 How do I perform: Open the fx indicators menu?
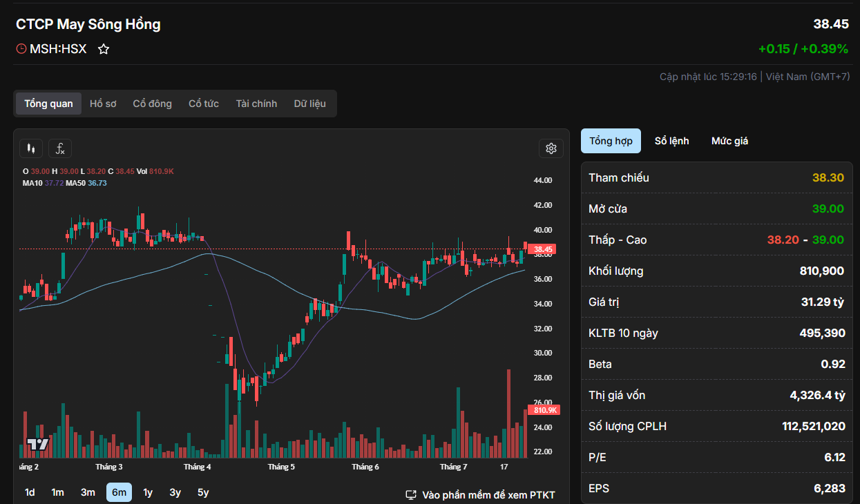pyautogui.click(x=60, y=148)
